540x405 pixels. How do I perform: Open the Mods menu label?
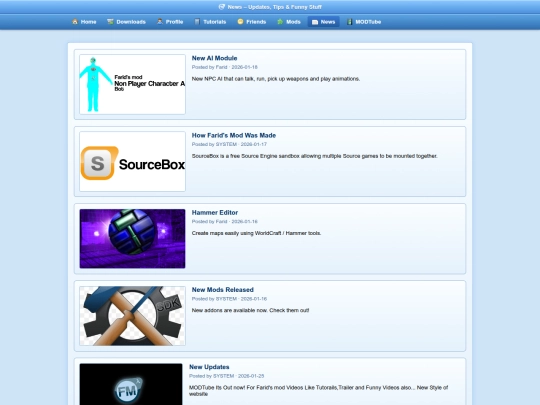(x=293, y=22)
